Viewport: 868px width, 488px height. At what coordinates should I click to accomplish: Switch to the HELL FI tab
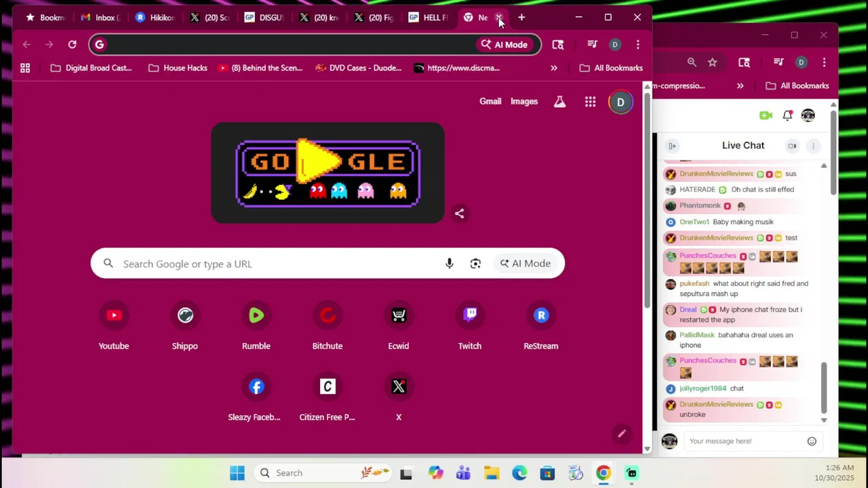429,18
